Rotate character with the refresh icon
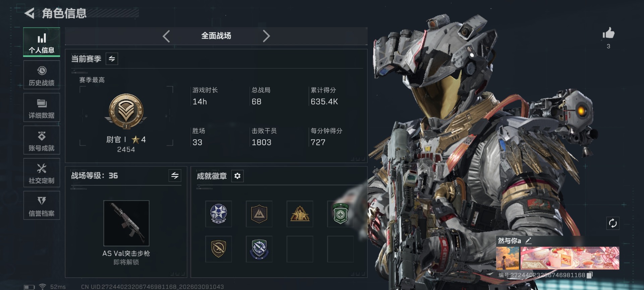This screenshot has height=290, width=644. coord(613,223)
